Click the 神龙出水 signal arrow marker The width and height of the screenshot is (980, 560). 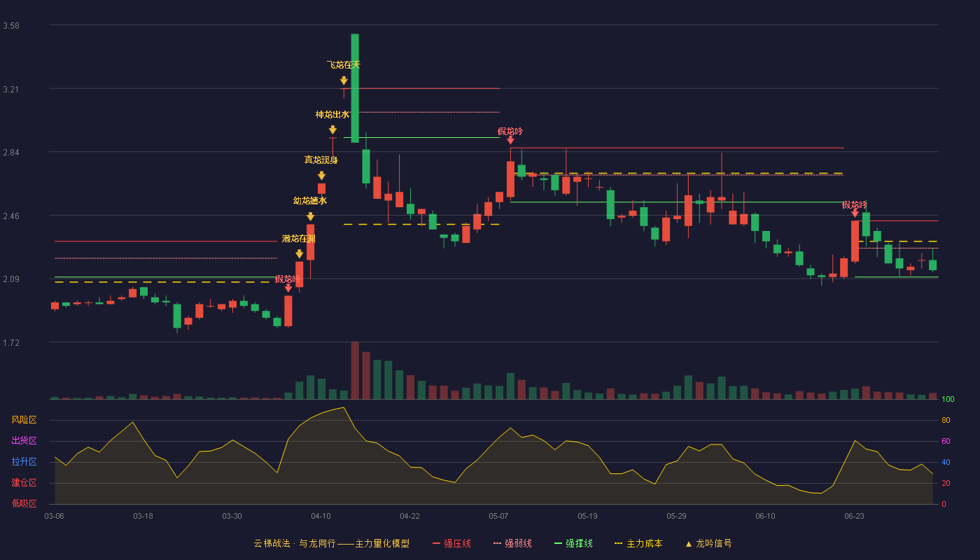[332, 129]
